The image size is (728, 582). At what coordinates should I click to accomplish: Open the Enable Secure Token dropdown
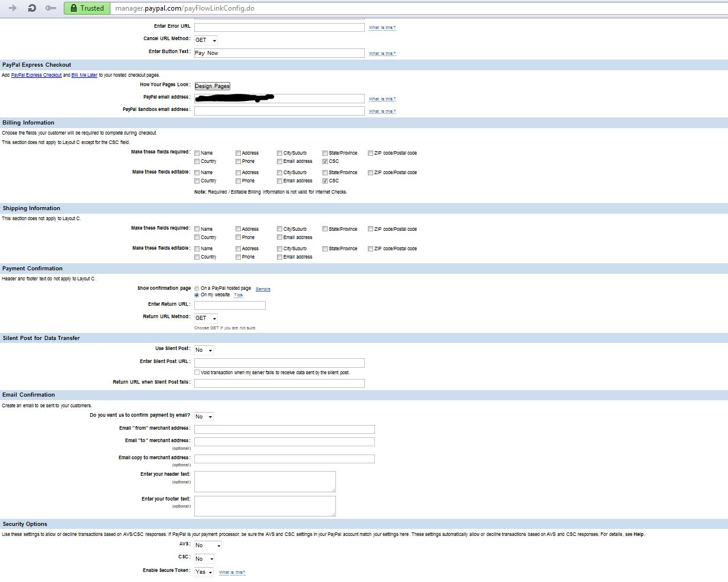click(x=204, y=572)
